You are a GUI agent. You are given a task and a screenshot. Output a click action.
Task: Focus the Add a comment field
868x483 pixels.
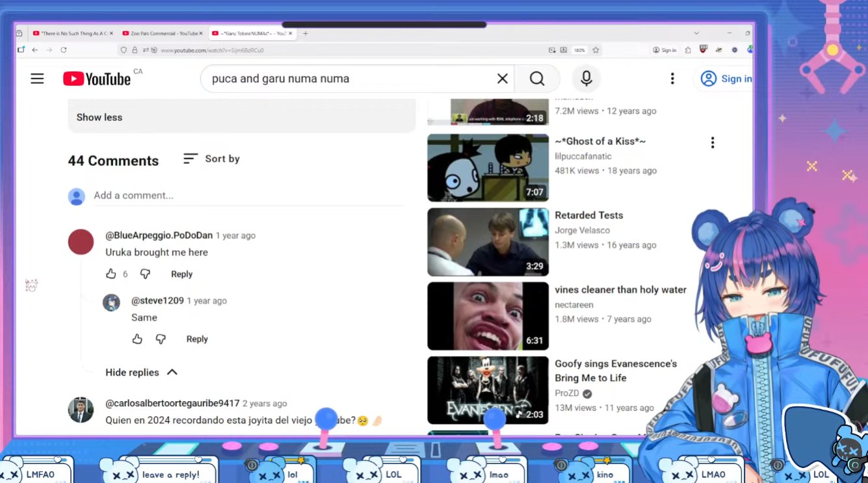click(248, 196)
